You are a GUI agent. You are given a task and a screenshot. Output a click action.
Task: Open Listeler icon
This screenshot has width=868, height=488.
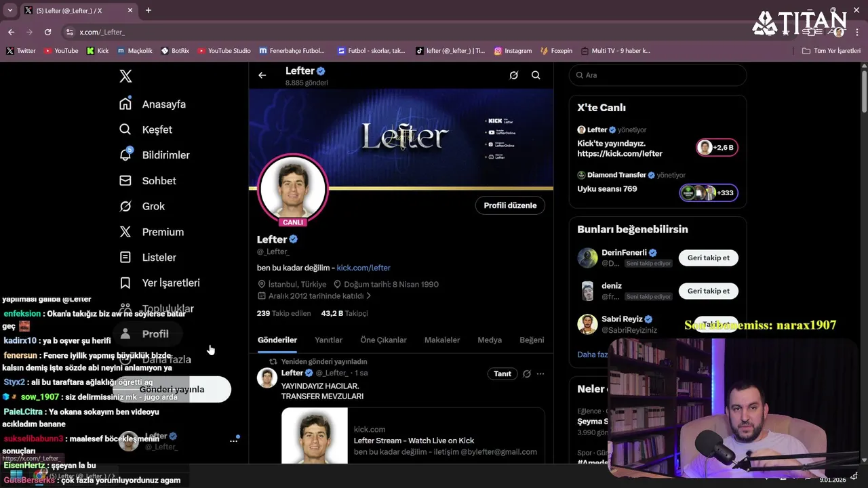pyautogui.click(x=125, y=258)
